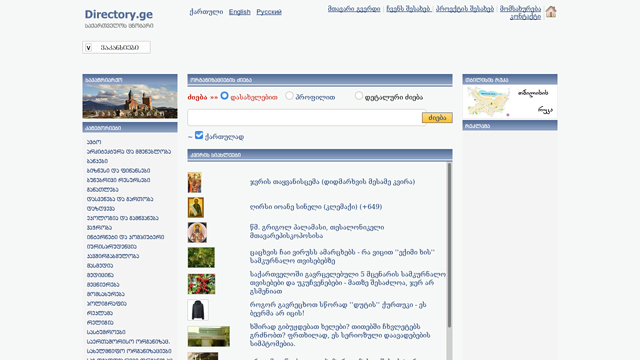Open the "დუტის" ქურთუკი news headline

click(x=338, y=309)
